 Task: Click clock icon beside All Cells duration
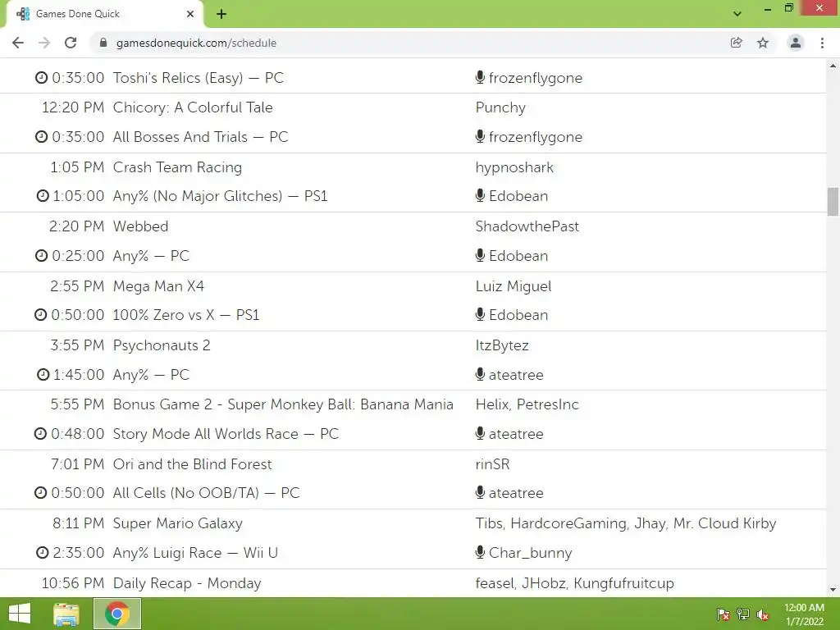41,492
